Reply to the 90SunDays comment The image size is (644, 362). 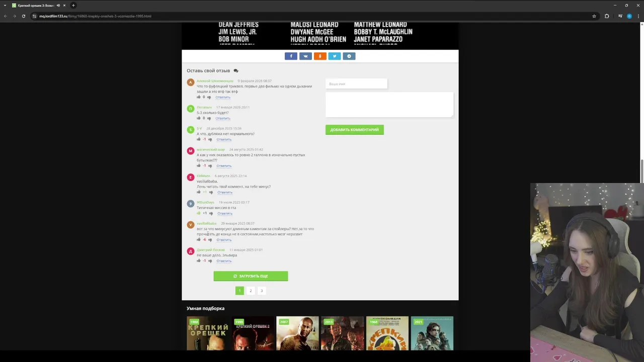tap(225, 213)
